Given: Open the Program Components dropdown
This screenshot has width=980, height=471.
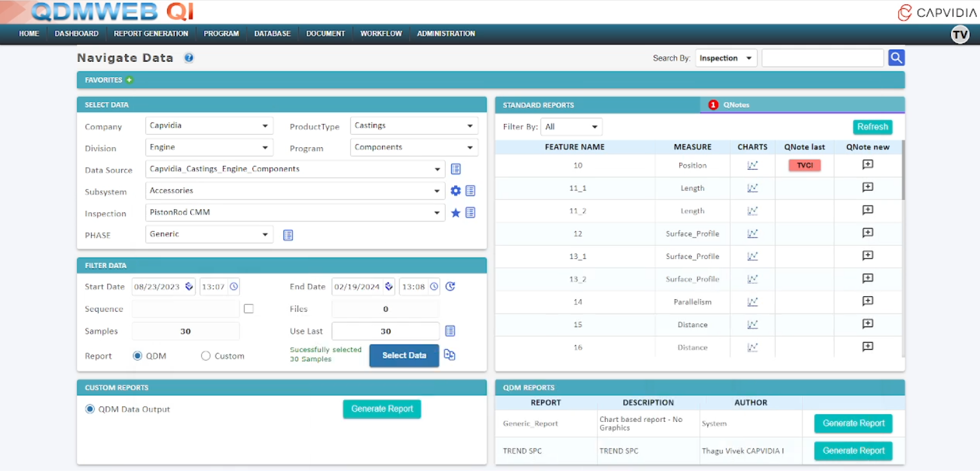Looking at the screenshot, I should [414, 147].
